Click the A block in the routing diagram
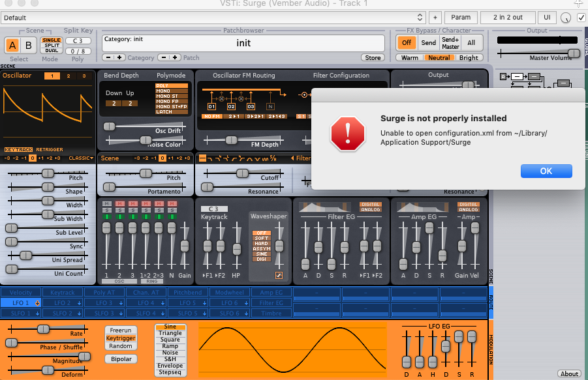The image size is (588, 380). tap(503, 76)
